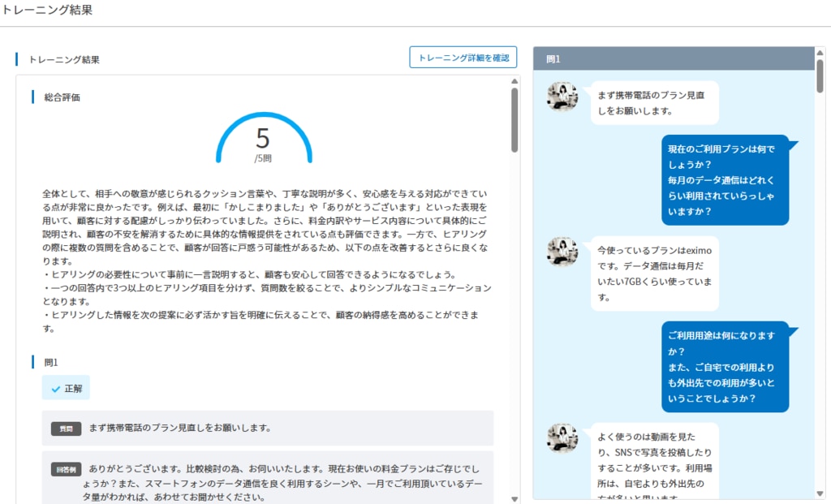Click customer bubble よく使うのは動画を見たり

[655, 461]
